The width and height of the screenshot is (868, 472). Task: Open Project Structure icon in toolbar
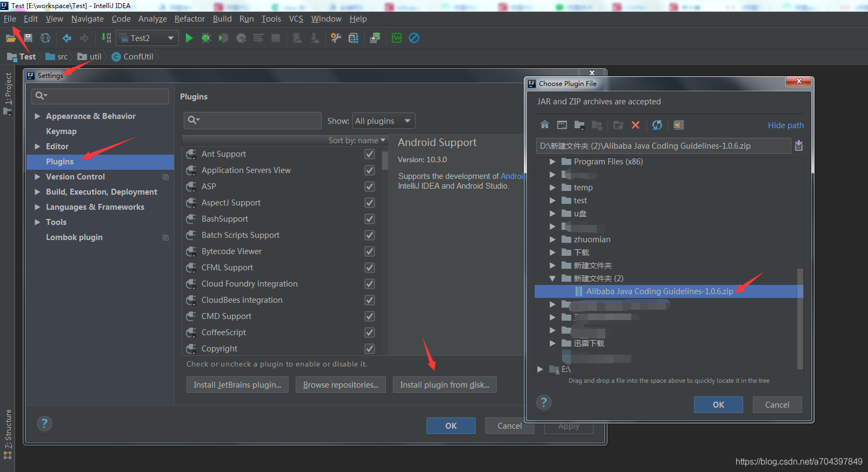tap(353, 38)
